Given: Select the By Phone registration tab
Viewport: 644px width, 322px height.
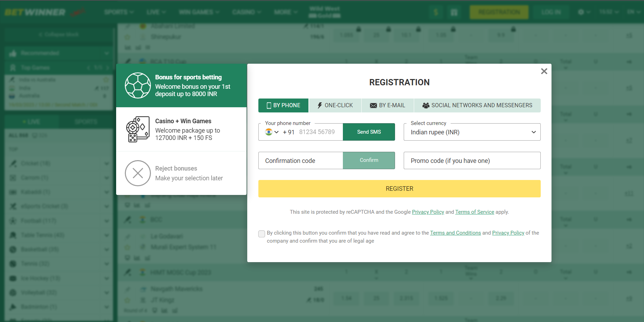Looking at the screenshot, I should [x=283, y=105].
